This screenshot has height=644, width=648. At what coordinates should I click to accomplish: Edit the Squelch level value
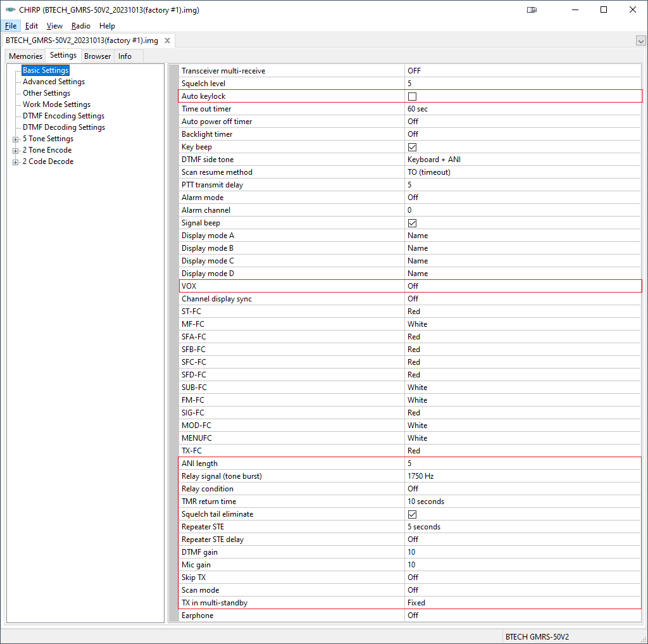522,84
